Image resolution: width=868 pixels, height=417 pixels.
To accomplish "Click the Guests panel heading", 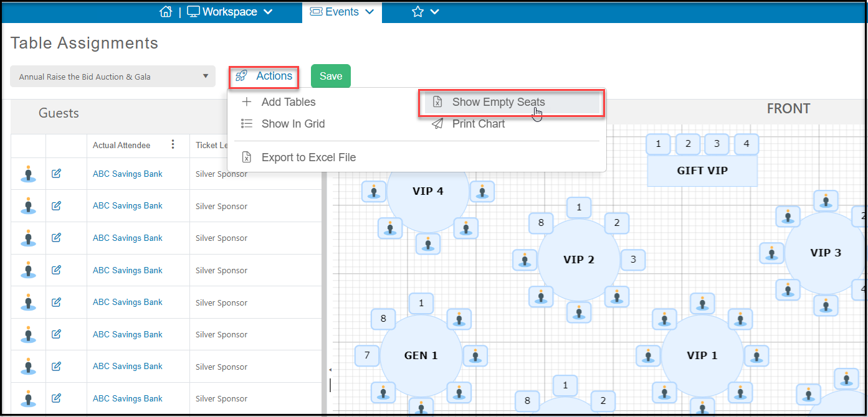I will click(x=59, y=113).
